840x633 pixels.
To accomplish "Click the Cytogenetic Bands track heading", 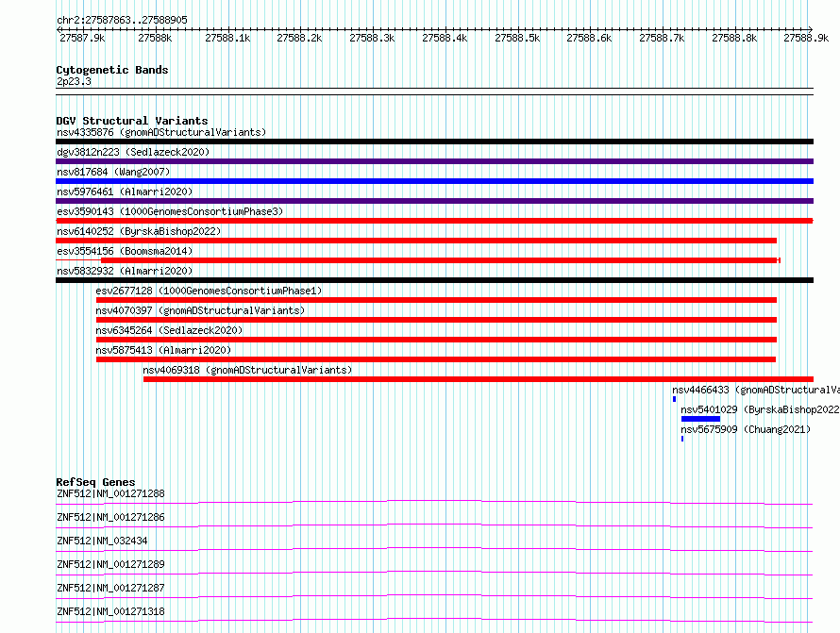I will [112, 70].
